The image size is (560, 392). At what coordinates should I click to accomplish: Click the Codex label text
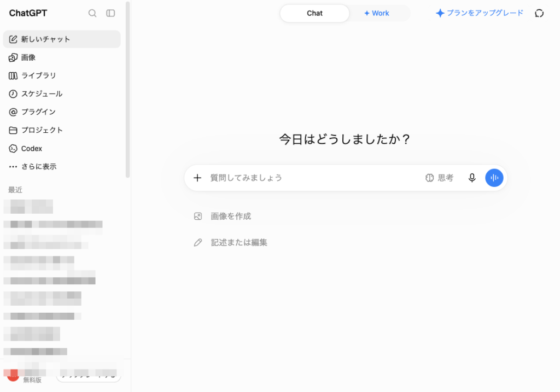point(31,149)
